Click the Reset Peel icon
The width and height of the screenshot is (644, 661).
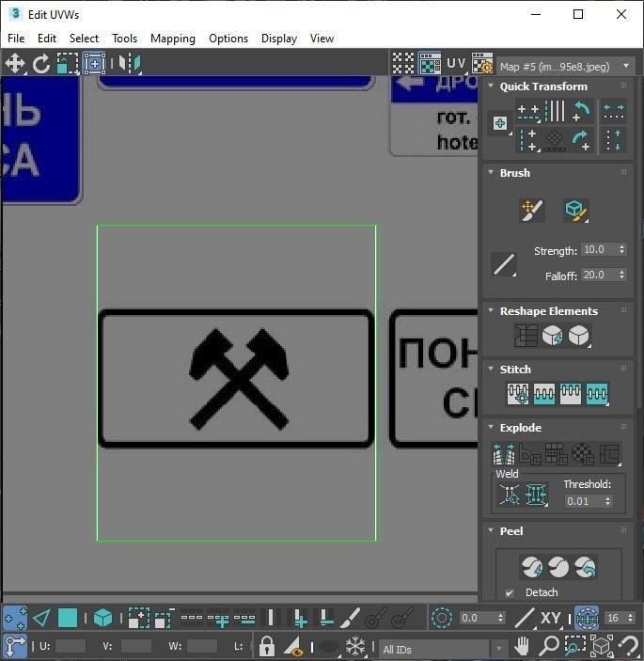point(585,567)
